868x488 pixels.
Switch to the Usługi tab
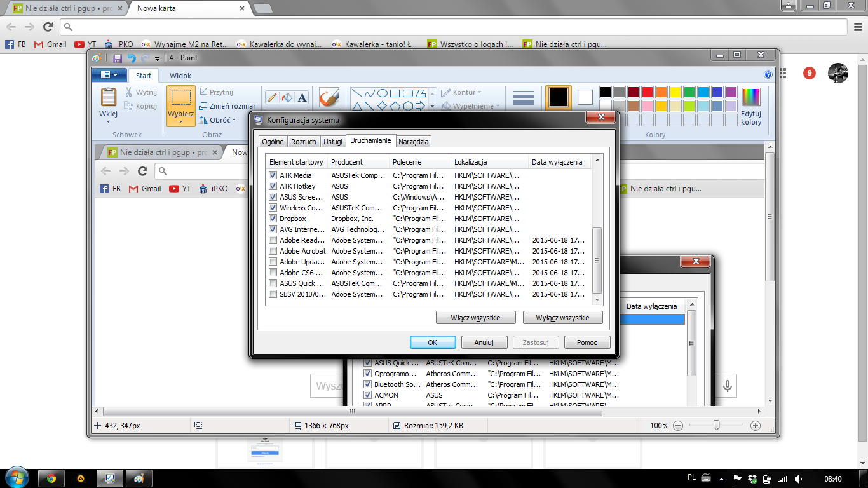(x=332, y=142)
